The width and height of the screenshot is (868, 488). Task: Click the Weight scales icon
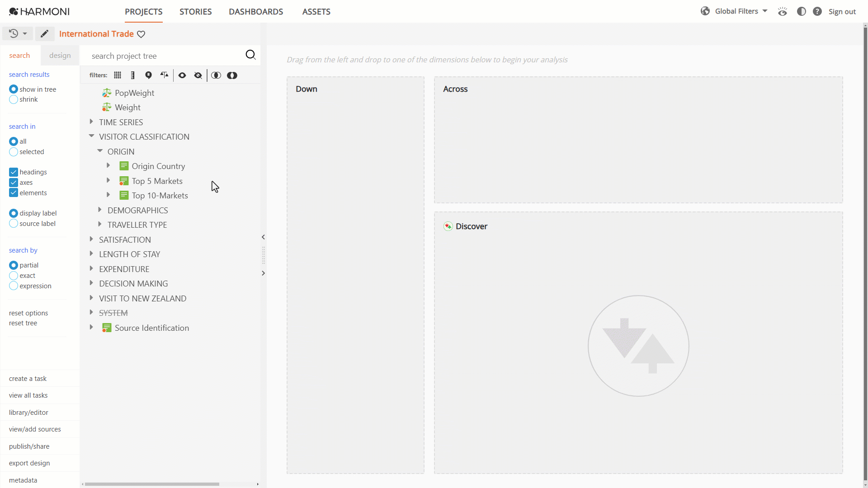[x=107, y=108]
